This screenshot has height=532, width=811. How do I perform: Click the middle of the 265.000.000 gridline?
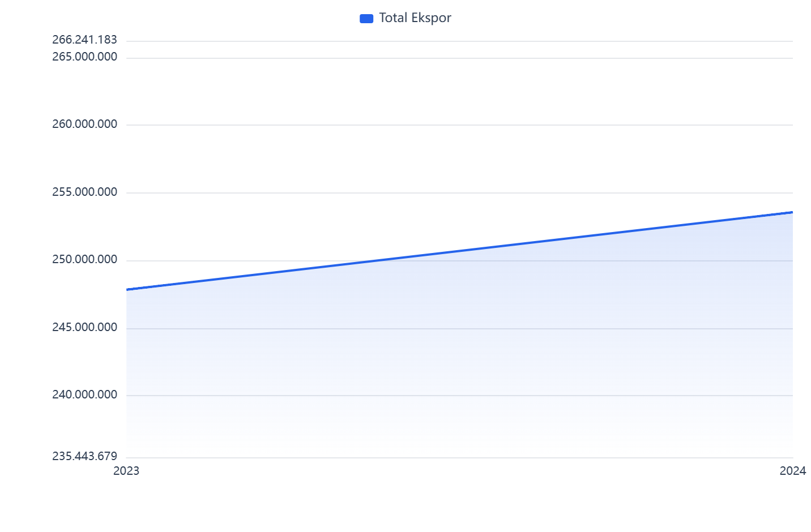point(459,58)
